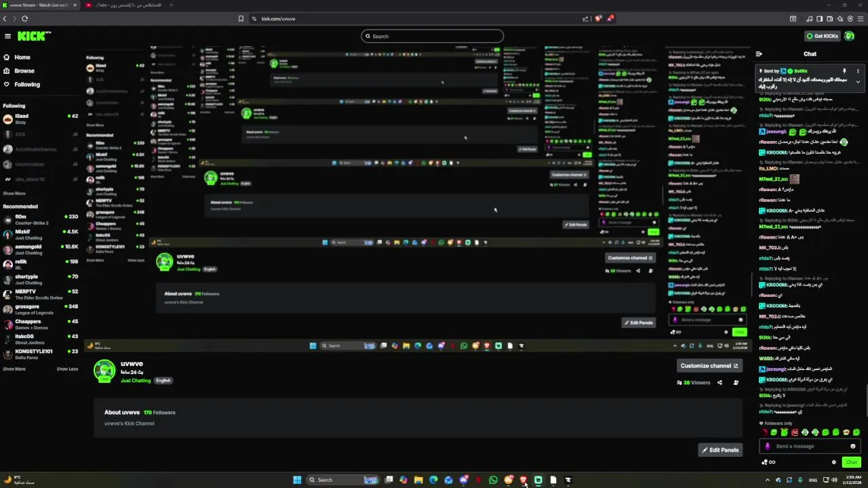
Task: Open asmongold recommended channel
Action: (41, 249)
